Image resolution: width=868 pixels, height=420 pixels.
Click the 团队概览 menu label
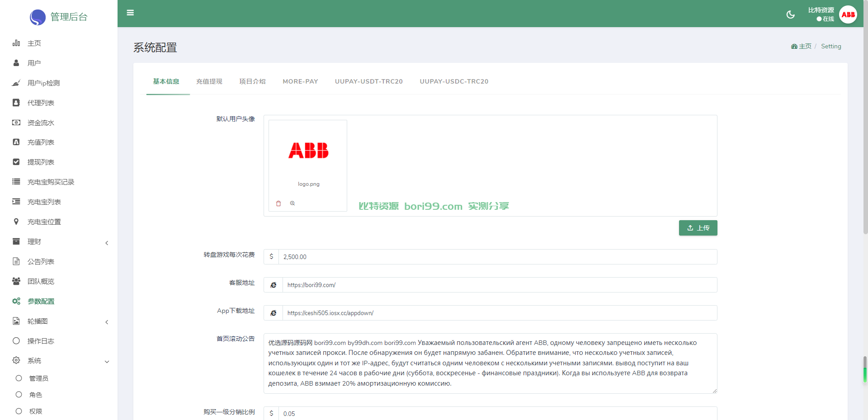click(x=41, y=281)
